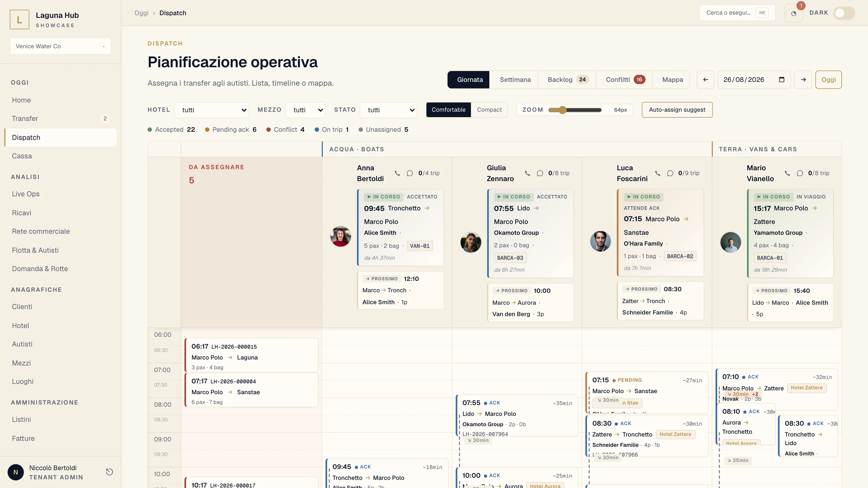
Task: Open Transfer in the sidebar
Action: (x=60, y=118)
